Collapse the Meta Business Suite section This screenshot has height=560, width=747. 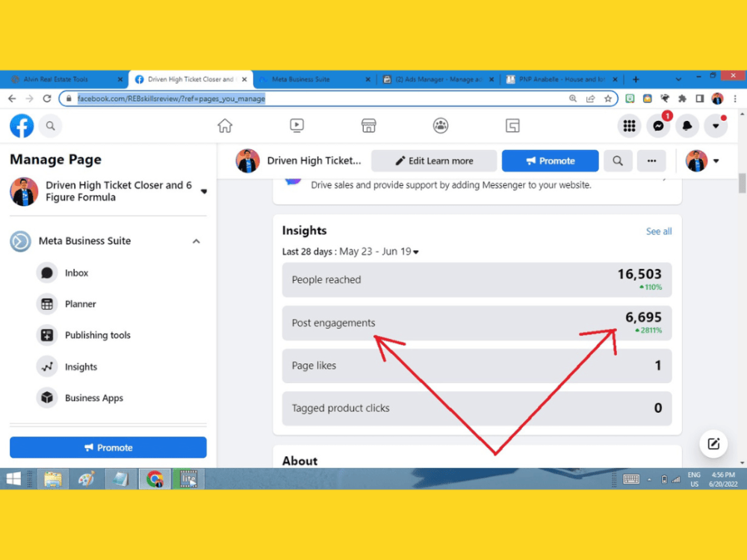196,241
